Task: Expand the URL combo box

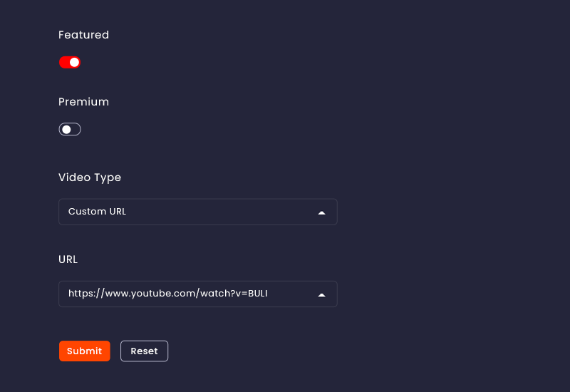Action: point(197,294)
